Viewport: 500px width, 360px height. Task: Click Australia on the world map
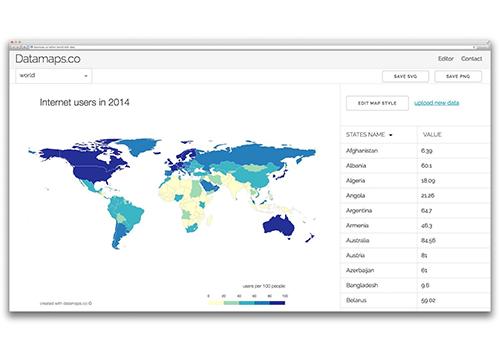[279, 227]
